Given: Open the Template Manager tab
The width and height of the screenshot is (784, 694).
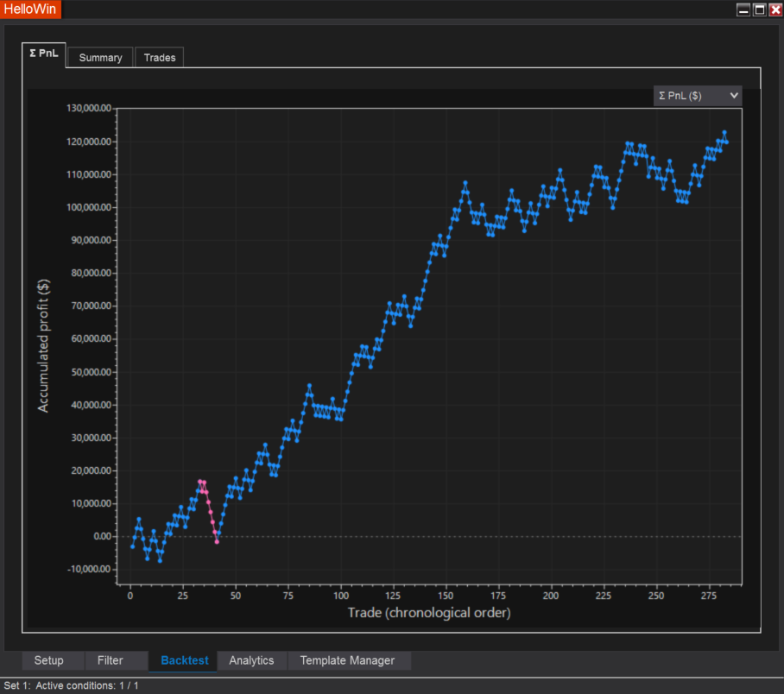Looking at the screenshot, I should [x=349, y=659].
